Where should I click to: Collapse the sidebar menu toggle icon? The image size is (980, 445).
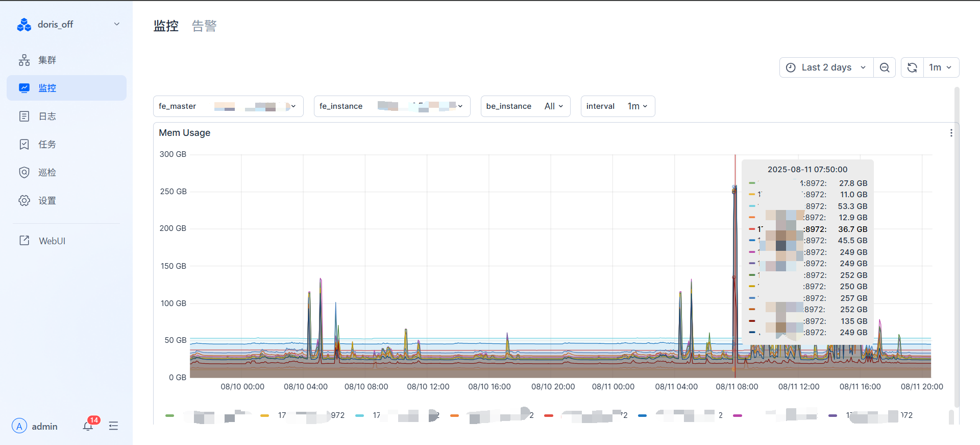pos(113,426)
